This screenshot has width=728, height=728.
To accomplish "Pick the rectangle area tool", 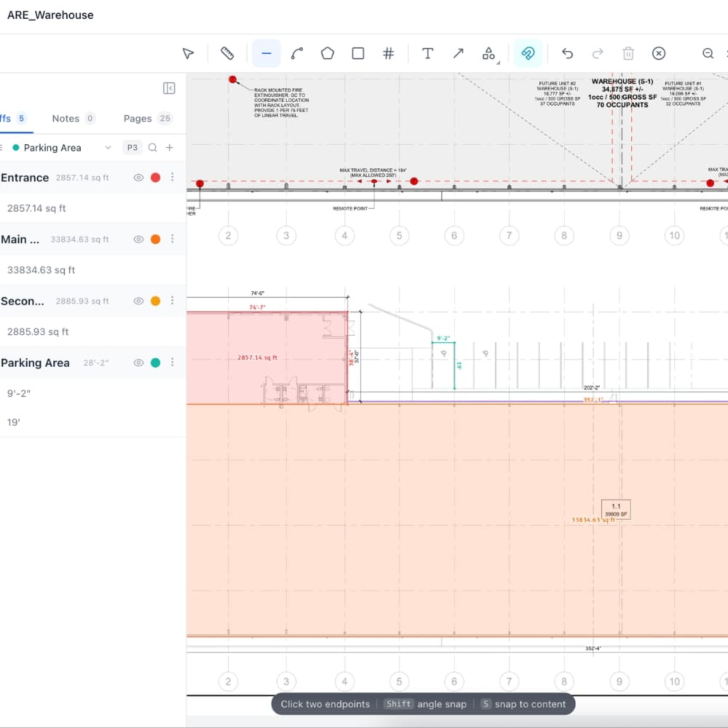I will point(358,53).
